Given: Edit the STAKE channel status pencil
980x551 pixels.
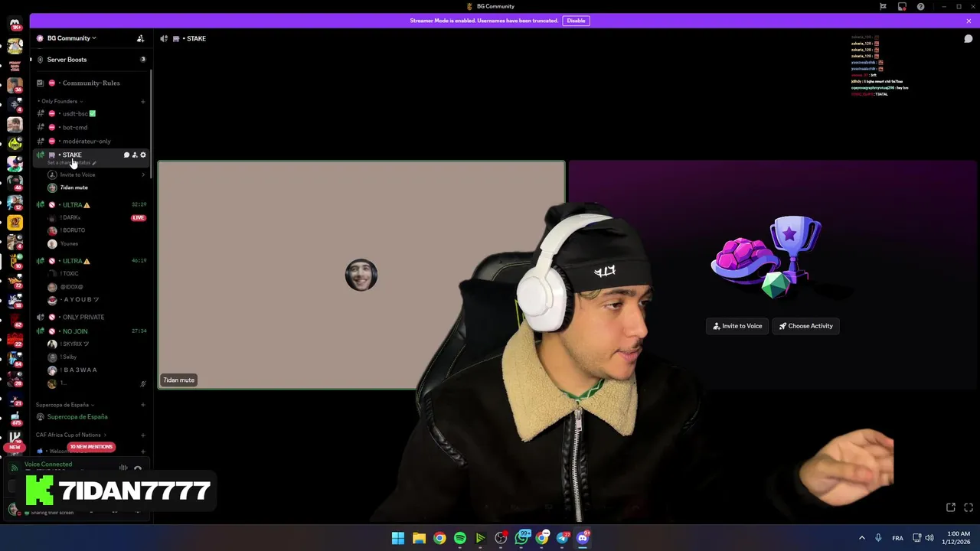Looking at the screenshot, I should click(94, 163).
